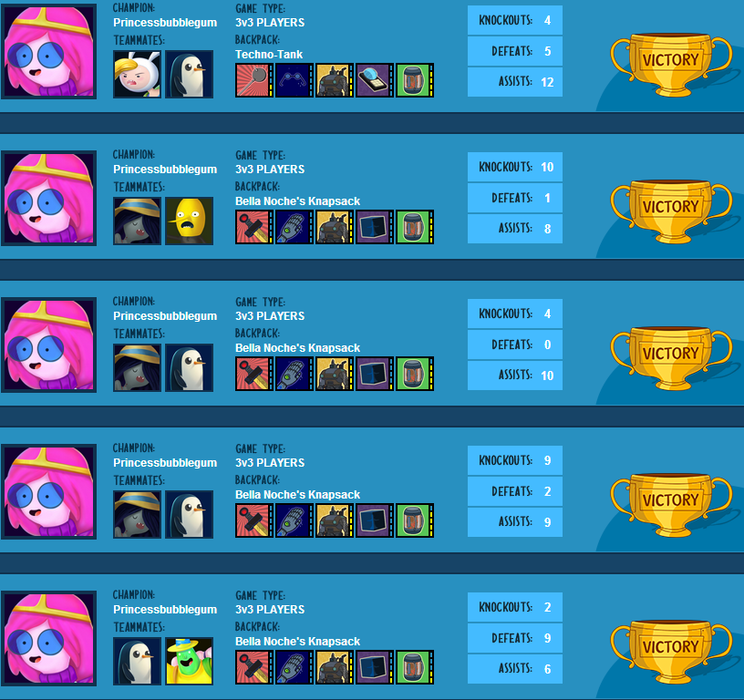Click the Assists 12 stat box
Screen dimensions: 744x700
pyautogui.click(x=515, y=81)
